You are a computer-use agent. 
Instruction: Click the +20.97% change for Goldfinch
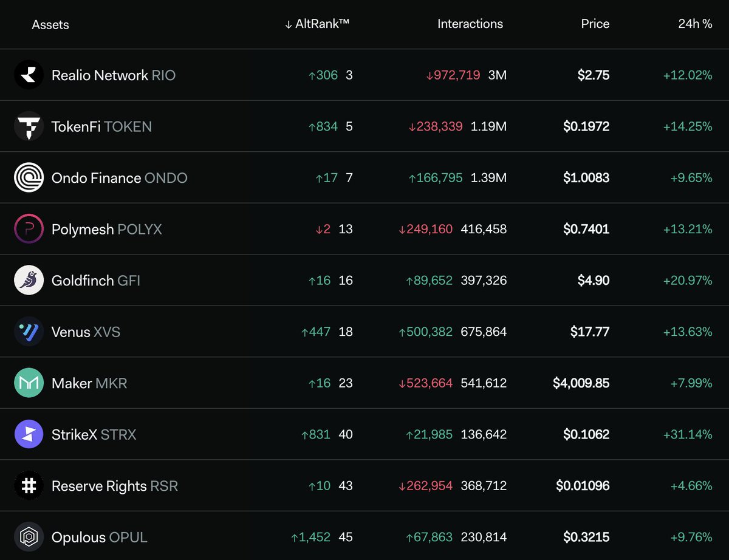point(687,281)
